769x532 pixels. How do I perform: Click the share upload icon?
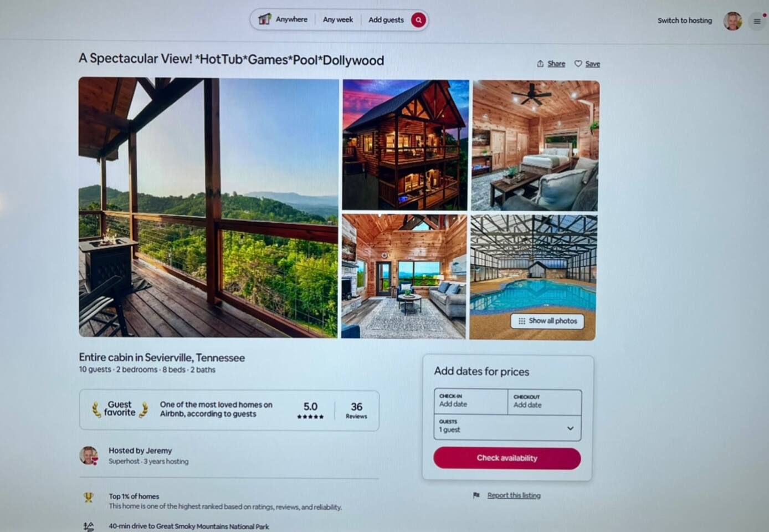tap(540, 64)
